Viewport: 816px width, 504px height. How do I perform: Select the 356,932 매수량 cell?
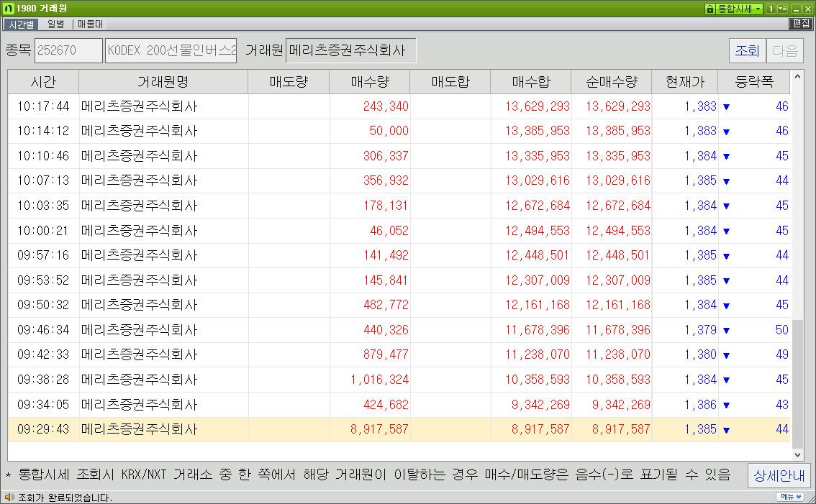tap(369, 180)
